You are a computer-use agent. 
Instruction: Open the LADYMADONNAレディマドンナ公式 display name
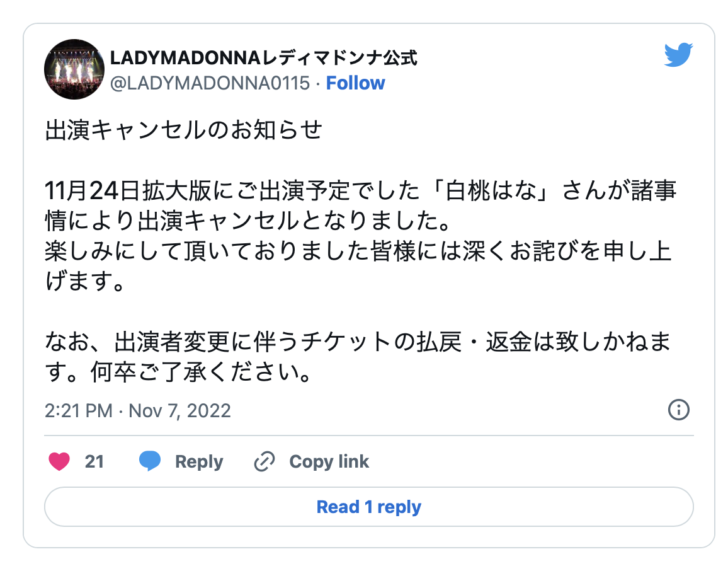point(263,59)
